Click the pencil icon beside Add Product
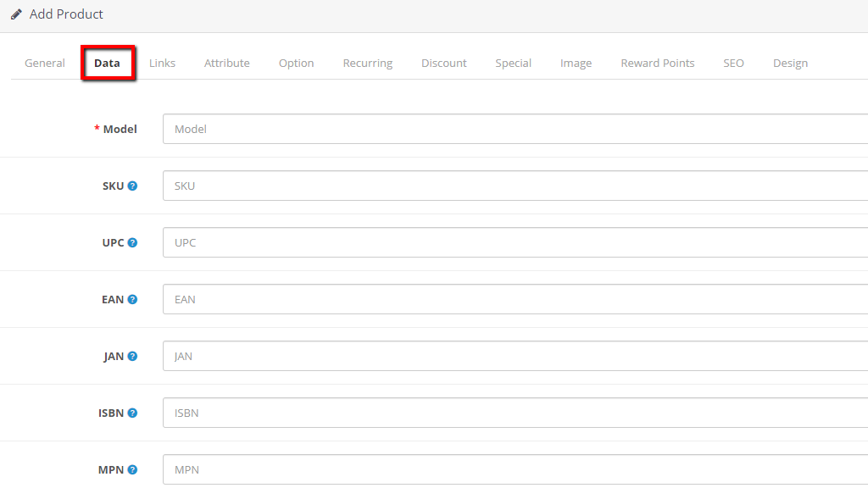Screen dimensions: 868x488 [14, 14]
